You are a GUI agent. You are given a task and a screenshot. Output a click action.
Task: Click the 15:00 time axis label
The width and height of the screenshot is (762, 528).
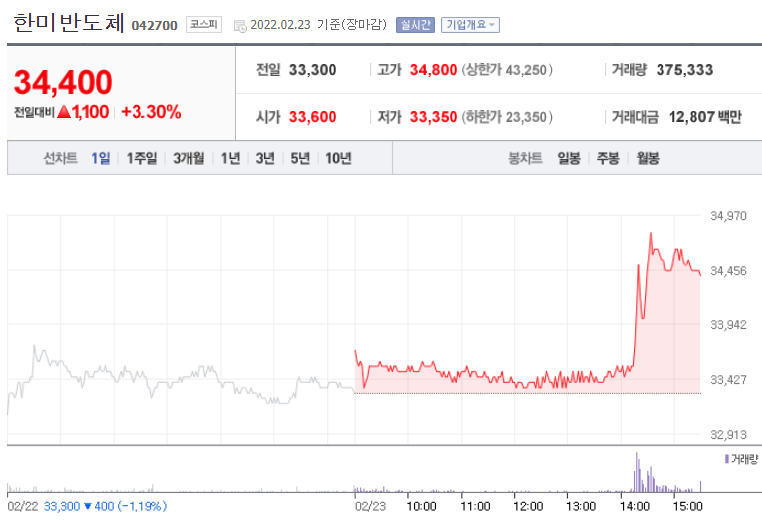[687, 507]
